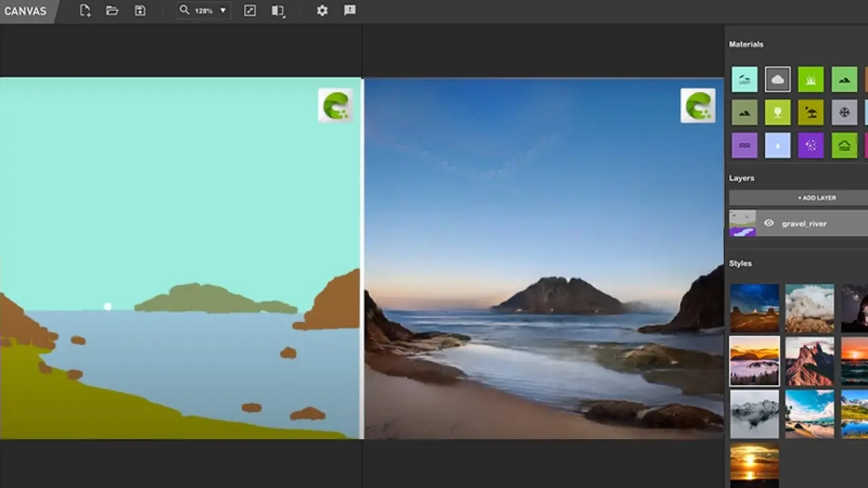Select the cloud material
Viewport: 868px width, 488px height.
click(x=778, y=79)
